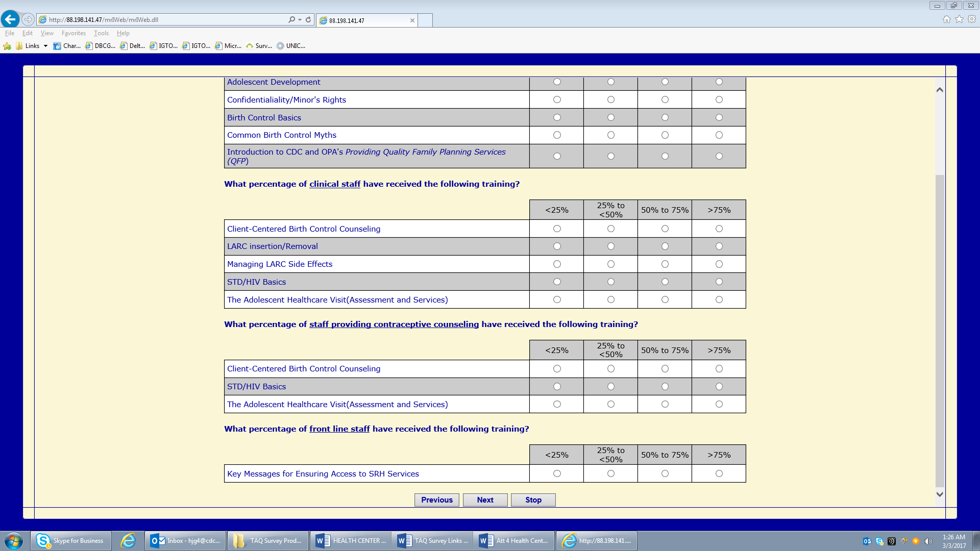
Task: Click the Refresh page icon in the address bar
Action: pos(308,19)
